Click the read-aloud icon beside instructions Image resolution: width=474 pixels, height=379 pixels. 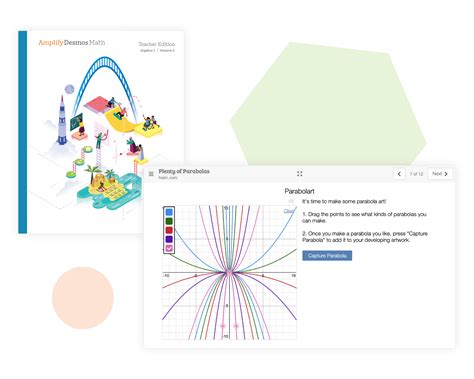pos(291,201)
